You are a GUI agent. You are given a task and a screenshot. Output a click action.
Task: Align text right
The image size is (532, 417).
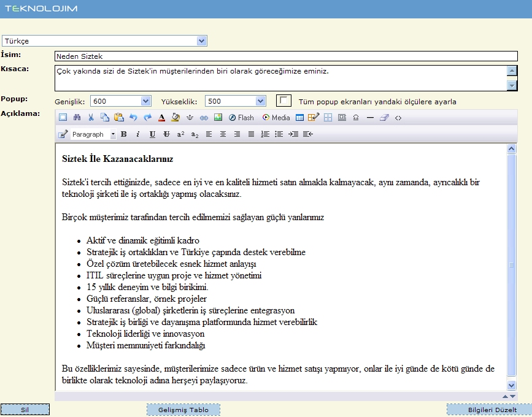pos(237,134)
